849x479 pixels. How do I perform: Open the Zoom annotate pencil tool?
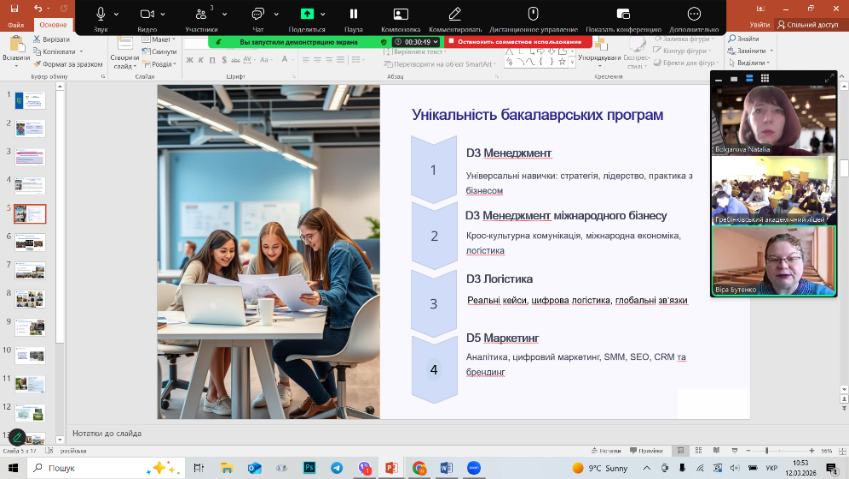coord(455,15)
